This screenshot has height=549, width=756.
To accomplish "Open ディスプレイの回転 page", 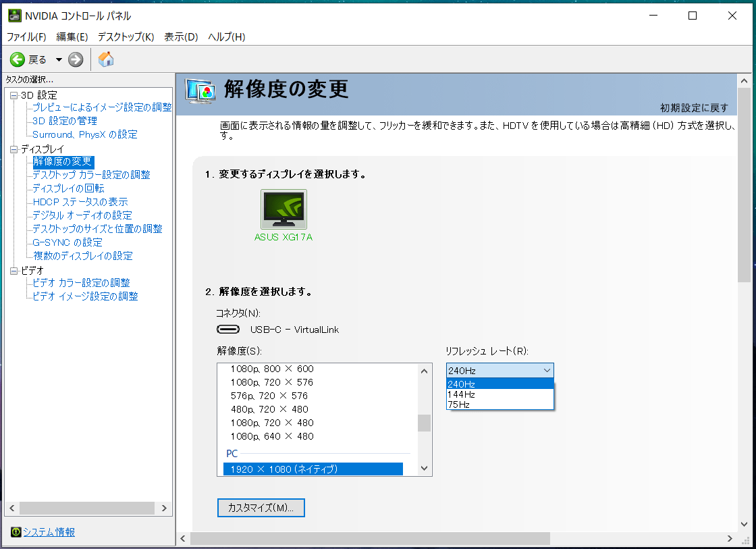I will coord(68,188).
